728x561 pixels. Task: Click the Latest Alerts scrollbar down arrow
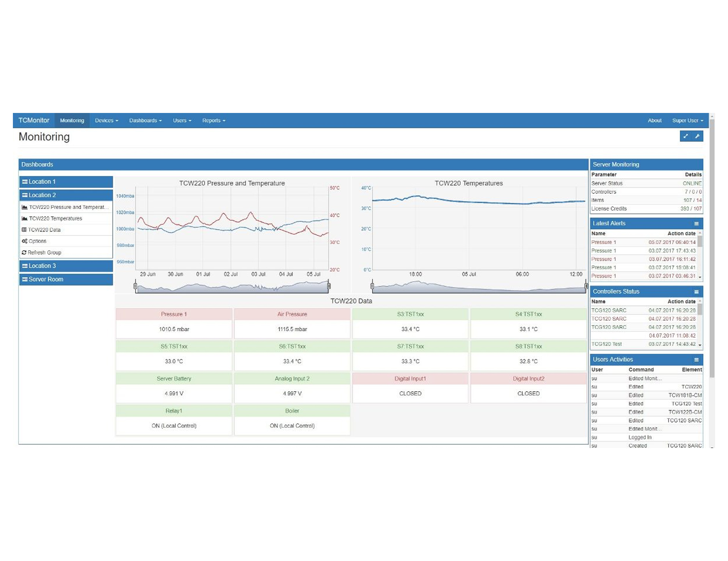tap(700, 277)
